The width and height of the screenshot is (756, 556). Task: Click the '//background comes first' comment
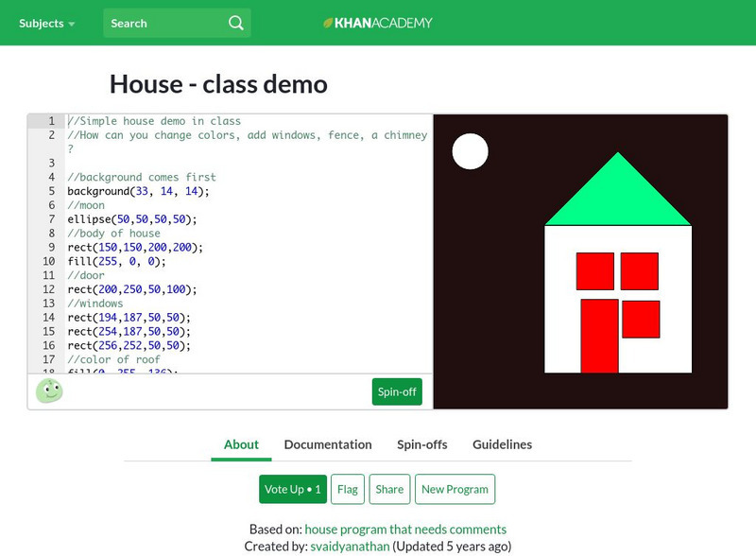pyautogui.click(x=141, y=177)
